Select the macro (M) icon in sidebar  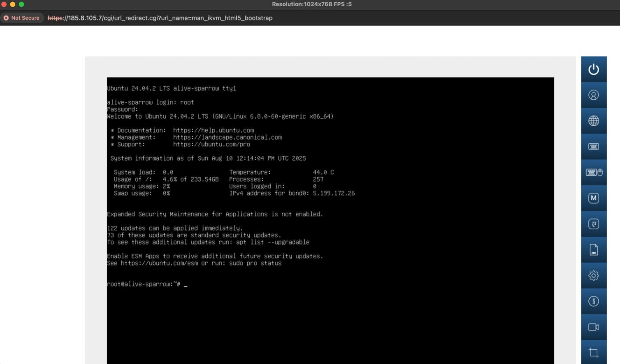tap(594, 198)
